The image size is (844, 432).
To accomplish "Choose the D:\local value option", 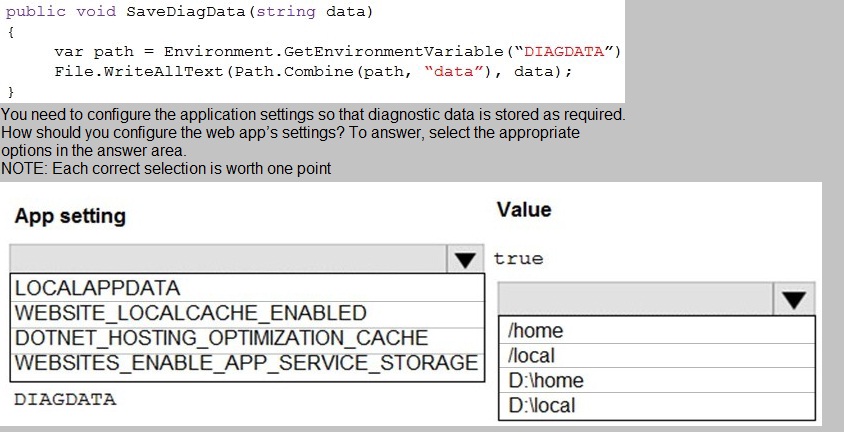I will pos(657,406).
